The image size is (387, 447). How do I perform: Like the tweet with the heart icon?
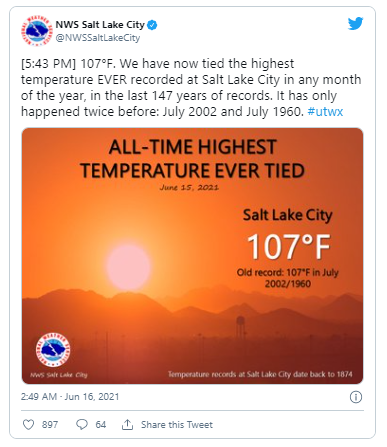pos(28,425)
